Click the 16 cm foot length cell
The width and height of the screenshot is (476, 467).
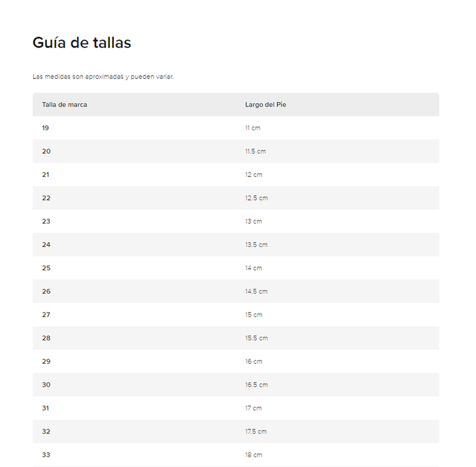(x=254, y=361)
